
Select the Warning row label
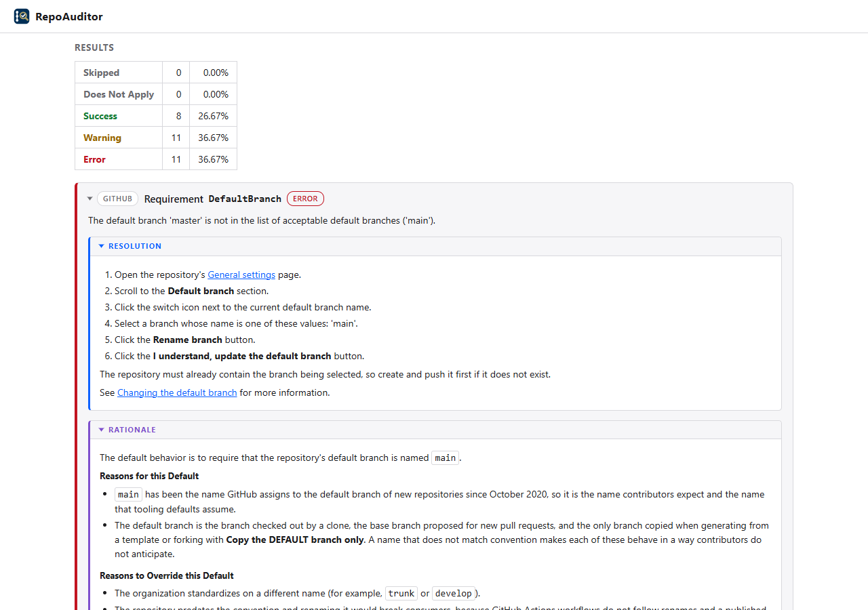[x=102, y=138]
